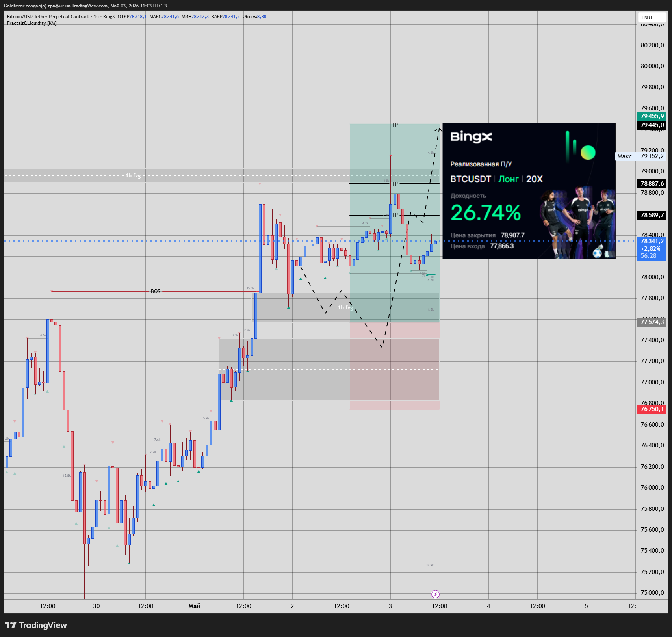Click the +2,82% change value
The image size is (672, 637).
pos(650,249)
